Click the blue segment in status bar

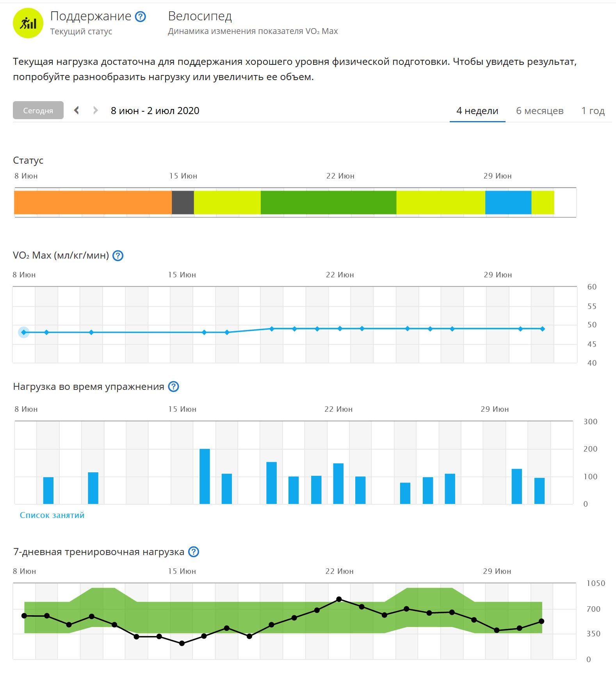click(x=508, y=202)
